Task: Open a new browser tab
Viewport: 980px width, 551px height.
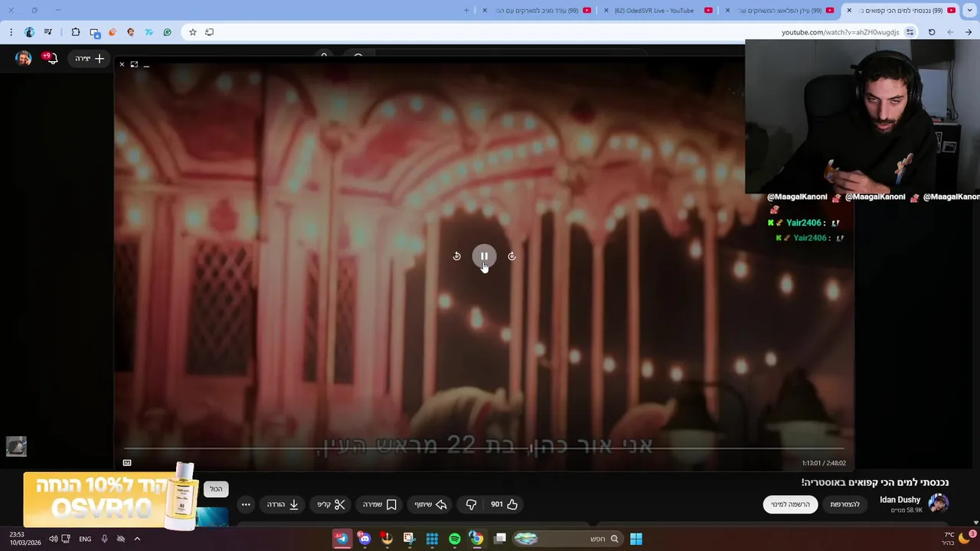Action: click(x=466, y=11)
